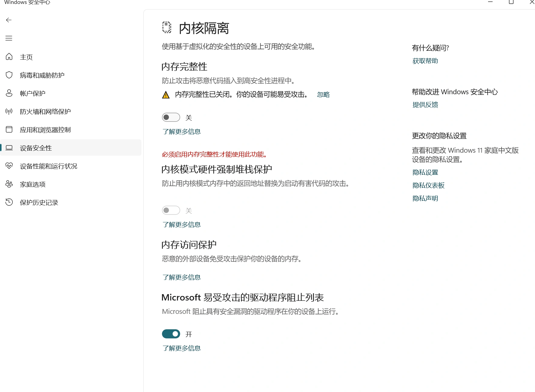The height and width of the screenshot is (392, 535).
Task: Open 帐户保护 settings
Action: 32,93
